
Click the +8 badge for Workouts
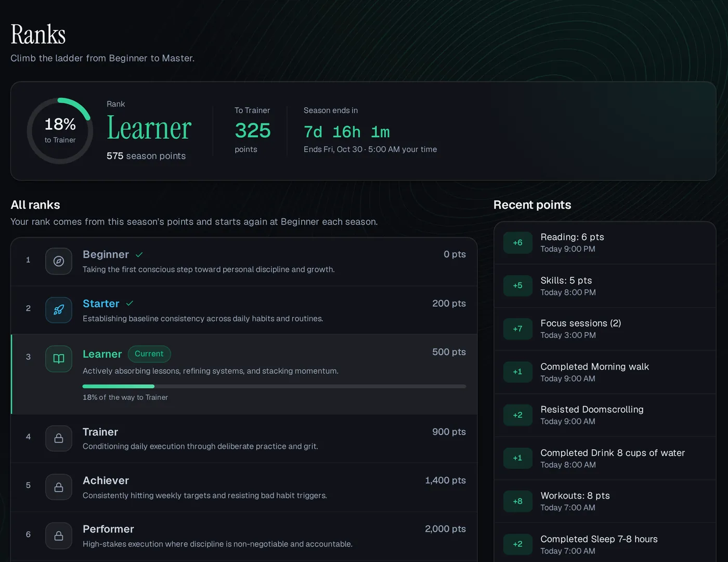point(517,502)
